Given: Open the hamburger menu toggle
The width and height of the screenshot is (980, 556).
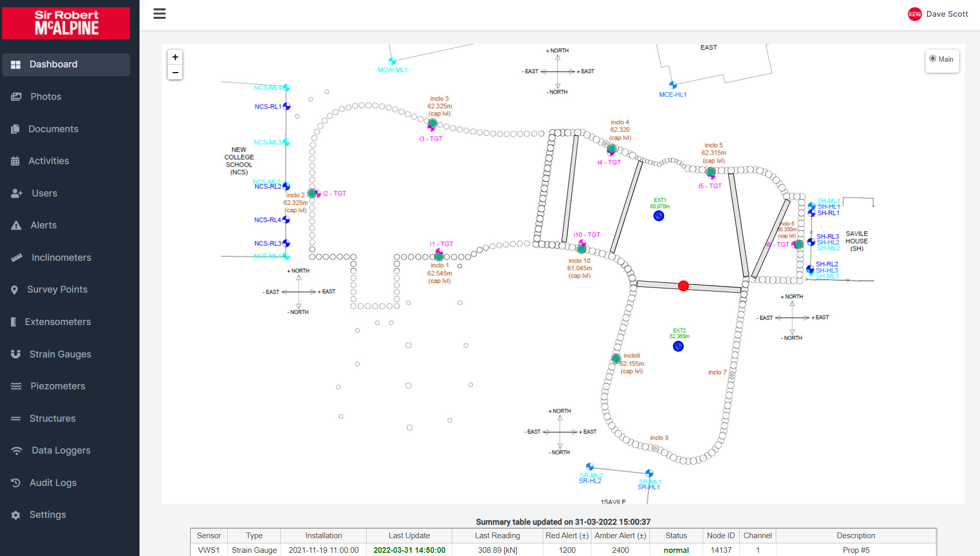Looking at the screenshot, I should [159, 14].
